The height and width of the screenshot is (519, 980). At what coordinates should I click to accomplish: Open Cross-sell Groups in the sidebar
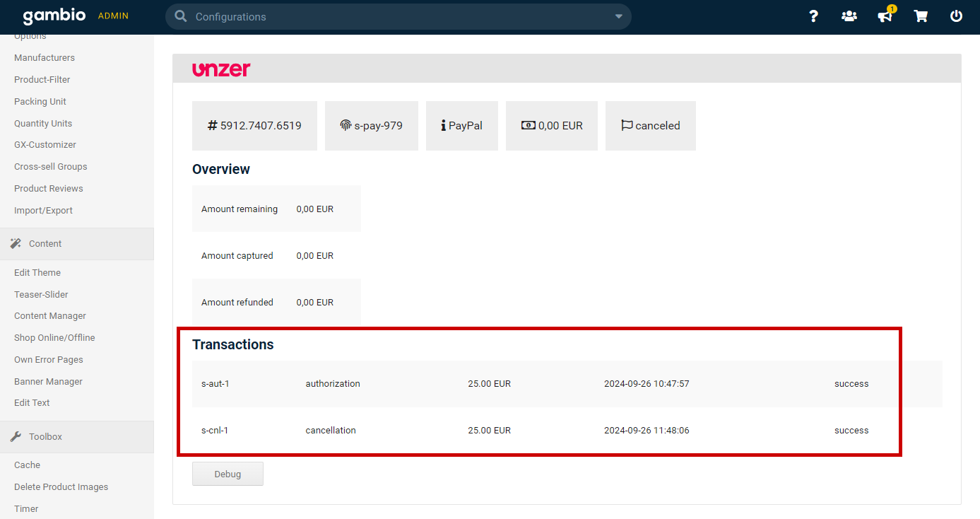point(51,167)
